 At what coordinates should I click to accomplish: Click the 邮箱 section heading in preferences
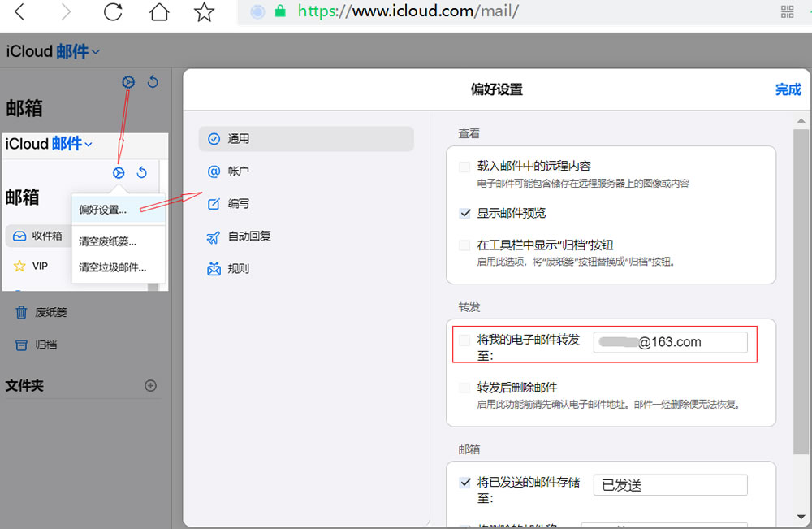coord(469,449)
